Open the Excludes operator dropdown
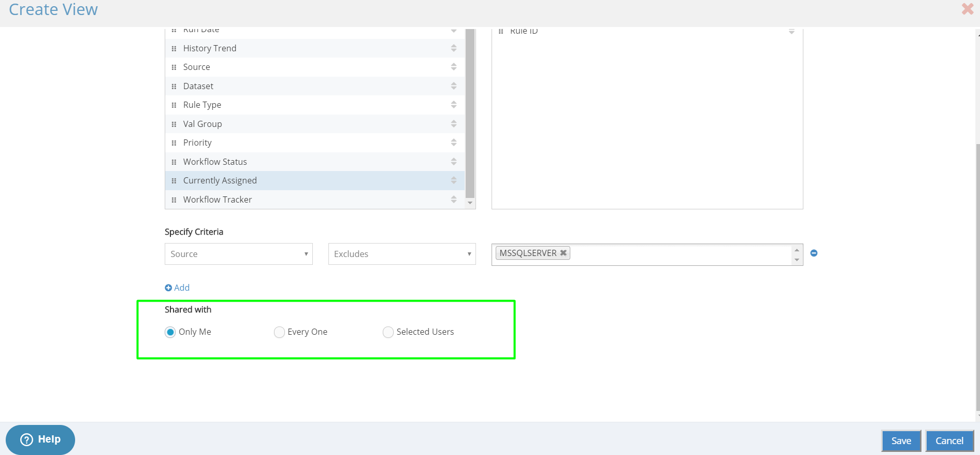980x455 pixels. [x=402, y=254]
